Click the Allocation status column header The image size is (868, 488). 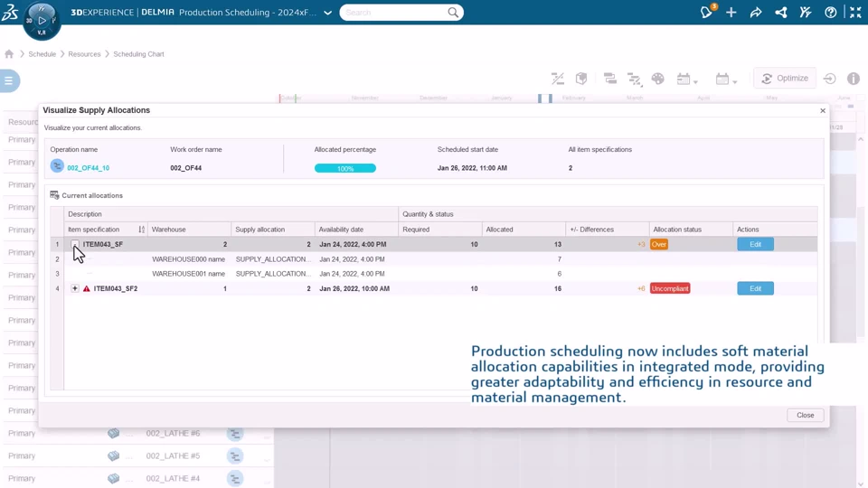click(x=691, y=229)
